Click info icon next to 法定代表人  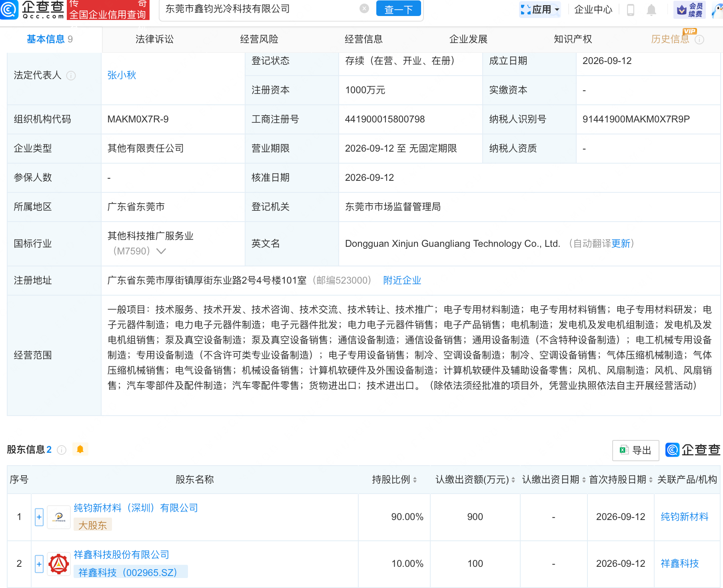[x=71, y=76]
